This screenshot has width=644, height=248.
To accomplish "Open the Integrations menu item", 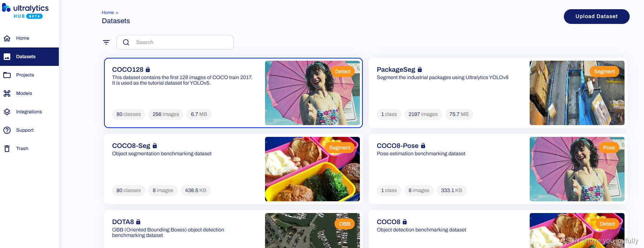I will [29, 112].
